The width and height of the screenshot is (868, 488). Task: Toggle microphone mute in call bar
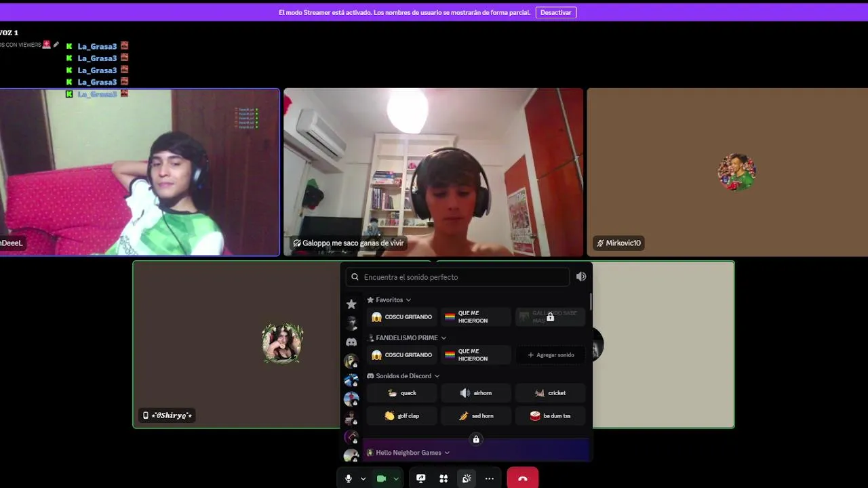[349, 479]
